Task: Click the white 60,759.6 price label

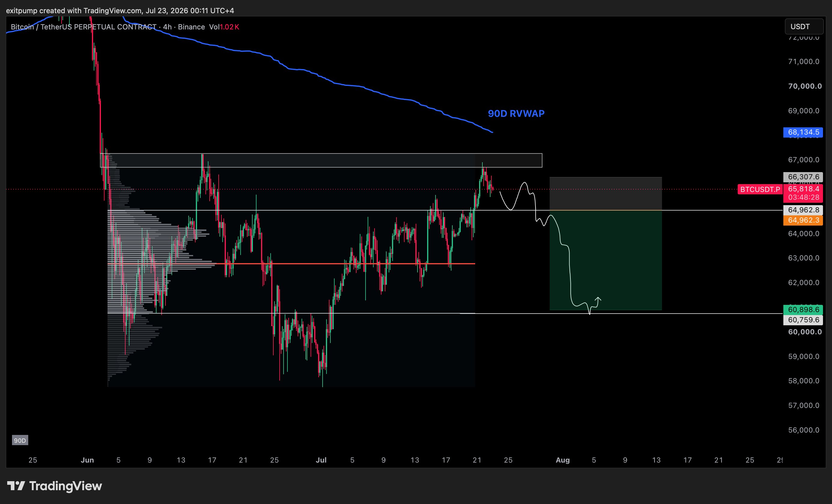Action: 803,320
